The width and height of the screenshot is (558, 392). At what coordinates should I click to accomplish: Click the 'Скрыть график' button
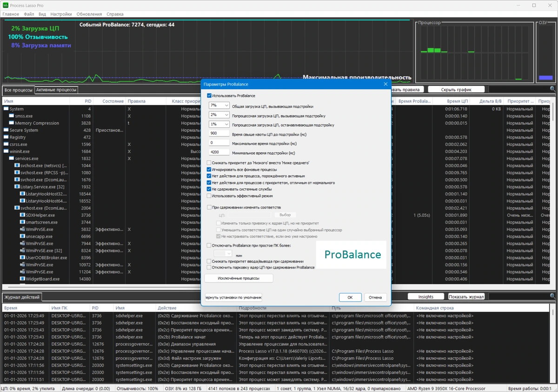[456, 89]
